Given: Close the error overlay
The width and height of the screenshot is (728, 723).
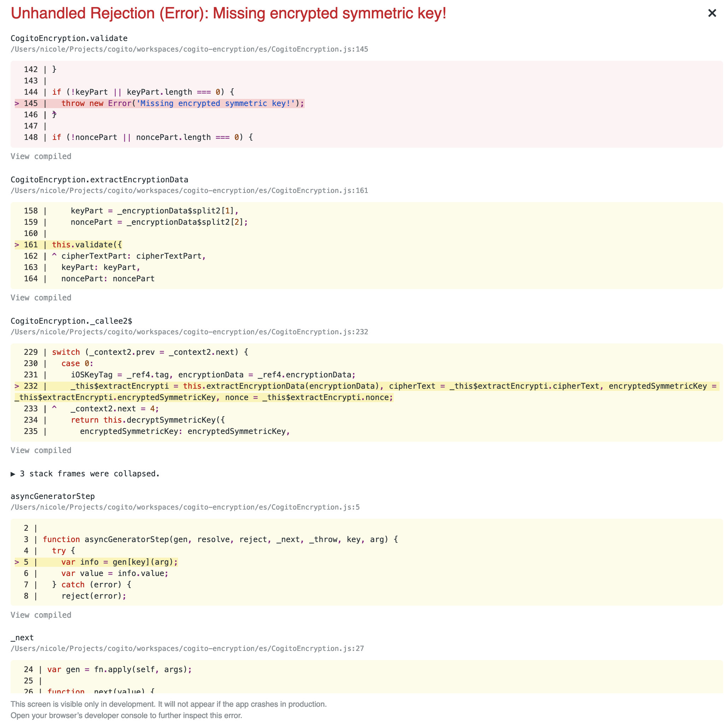Looking at the screenshot, I should [x=712, y=13].
